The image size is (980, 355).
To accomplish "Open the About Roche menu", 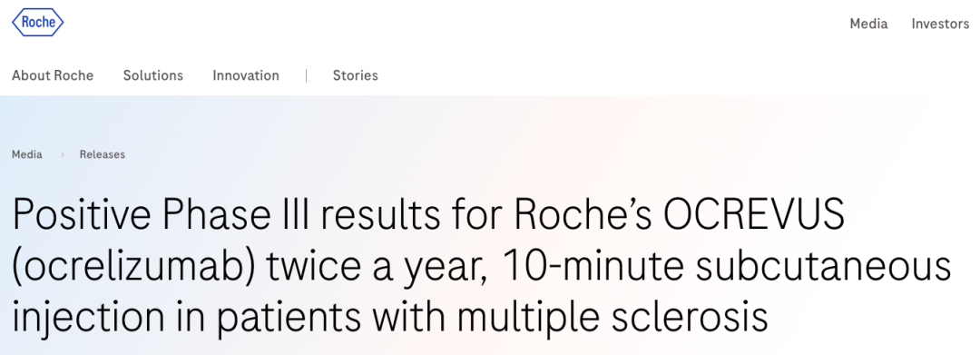I will click(x=53, y=75).
